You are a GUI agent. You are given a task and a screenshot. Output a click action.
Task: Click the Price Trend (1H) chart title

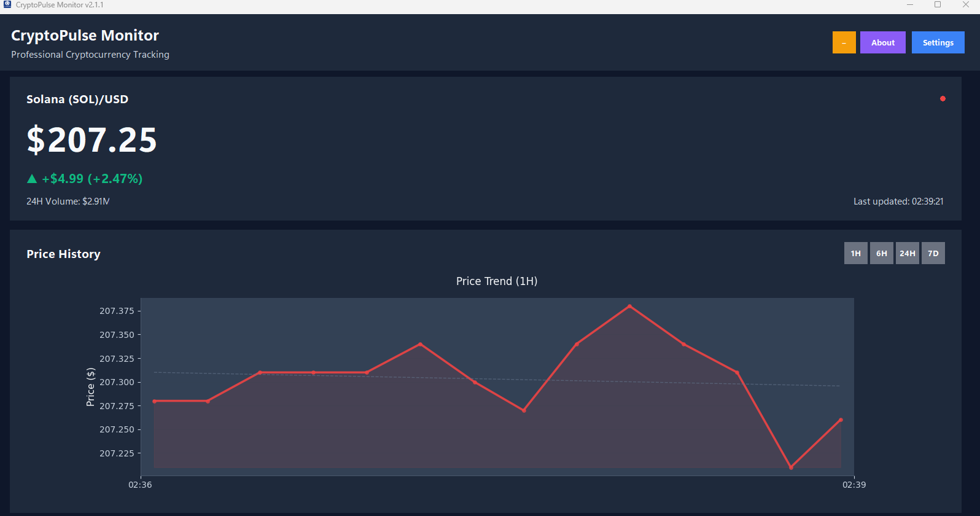(x=497, y=281)
